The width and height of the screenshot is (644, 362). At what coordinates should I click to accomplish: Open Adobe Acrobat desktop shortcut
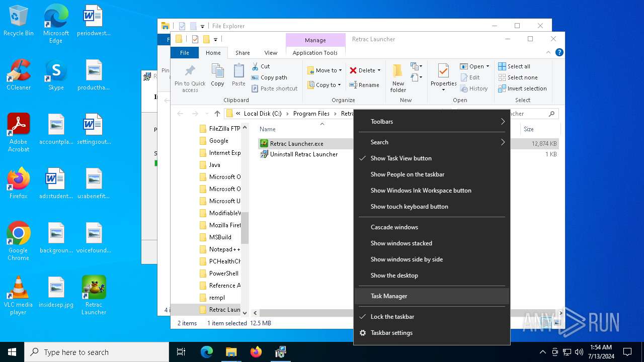coord(19,133)
